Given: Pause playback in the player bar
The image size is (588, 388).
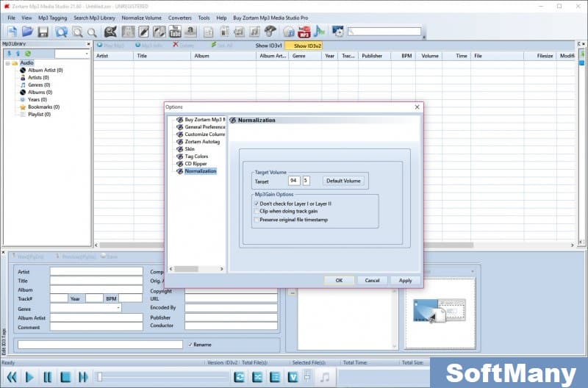Looking at the screenshot, I should 47,377.
